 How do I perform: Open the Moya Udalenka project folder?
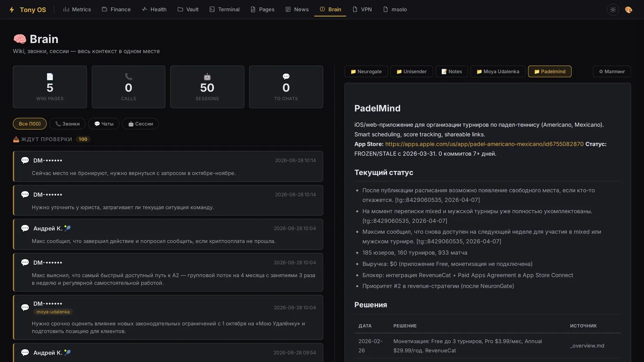pos(498,71)
